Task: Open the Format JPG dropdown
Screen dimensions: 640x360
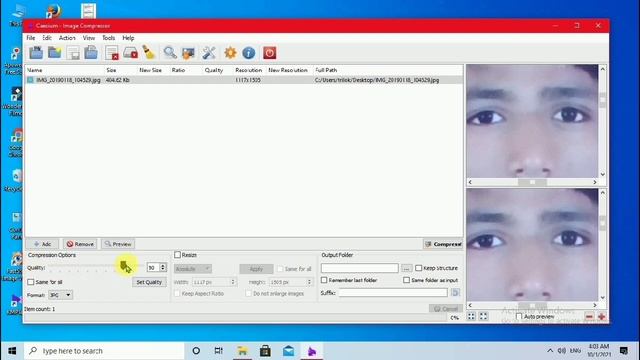Action: click(60, 295)
